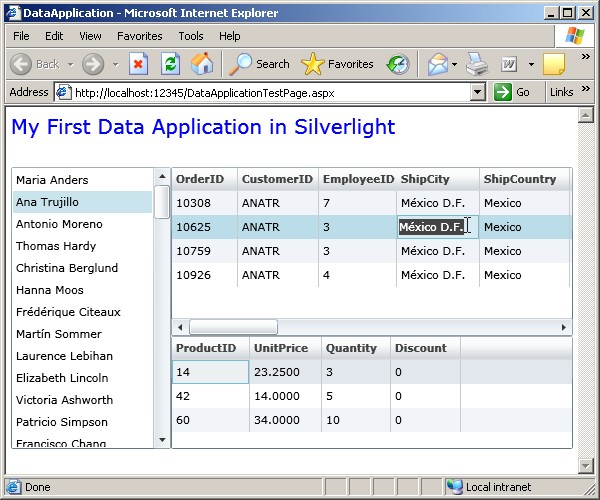Image resolution: width=600 pixels, height=500 pixels.
Task: Click the Mail envelope icon
Action: click(x=438, y=64)
